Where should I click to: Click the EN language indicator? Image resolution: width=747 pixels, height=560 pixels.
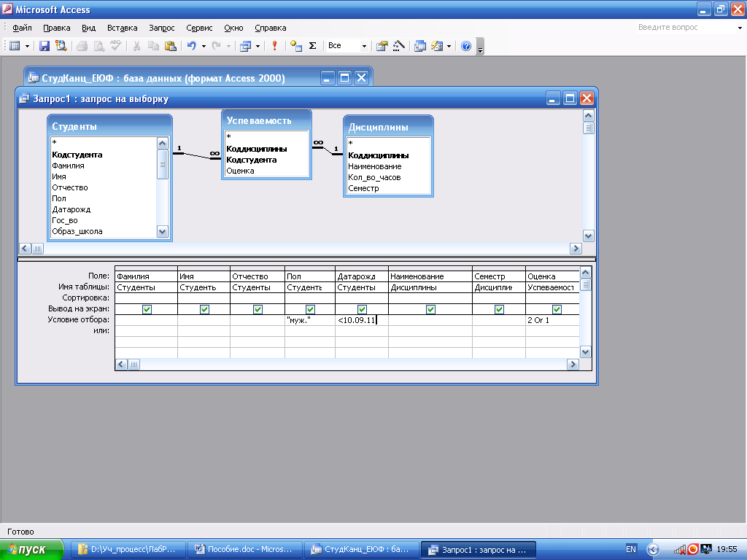pos(631,549)
